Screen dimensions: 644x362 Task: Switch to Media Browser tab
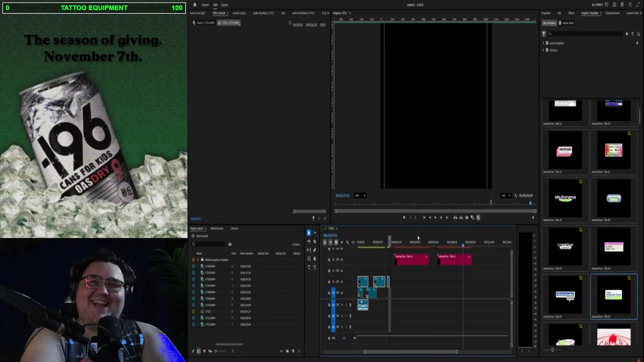point(217,228)
